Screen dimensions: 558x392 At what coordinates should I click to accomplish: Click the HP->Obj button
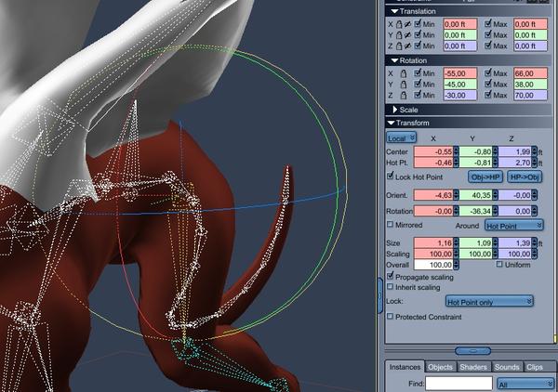pyautogui.click(x=525, y=177)
